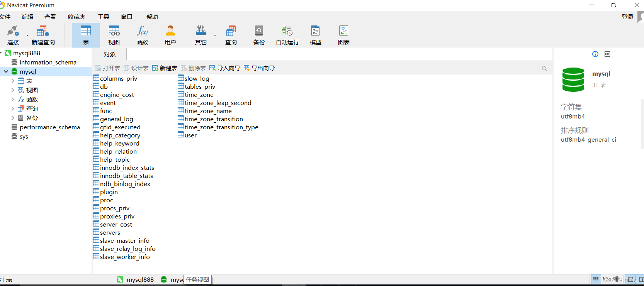This screenshot has height=286, width=644.
Task: Switch to list view in status bar
Action: point(606,279)
